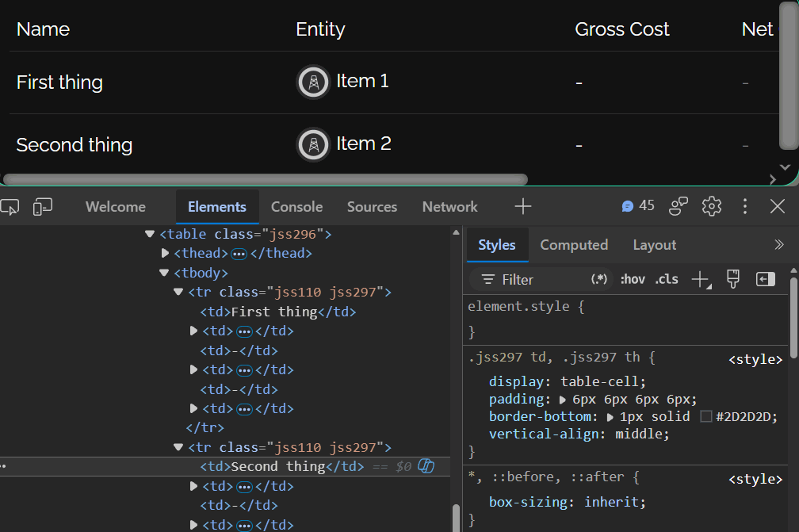This screenshot has width=799, height=532.
Task: Expand the border-bottom shorthand triangle
Action: (x=610, y=417)
